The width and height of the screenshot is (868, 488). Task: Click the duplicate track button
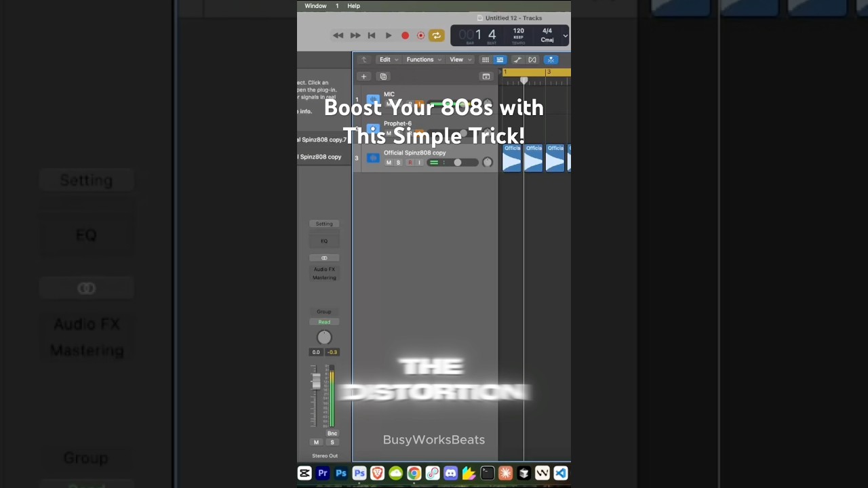[x=383, y=77]
